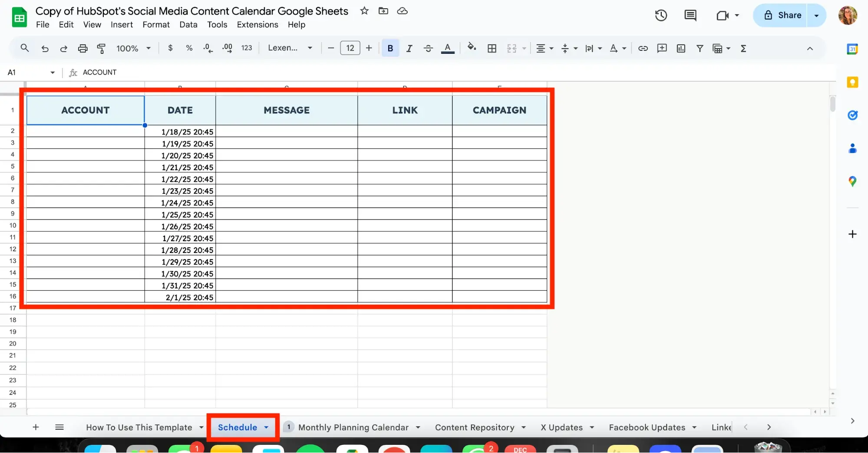The height and width of the screenshot is (453, 868).
Task: Open more number formats 123
Action: point(247,48)
